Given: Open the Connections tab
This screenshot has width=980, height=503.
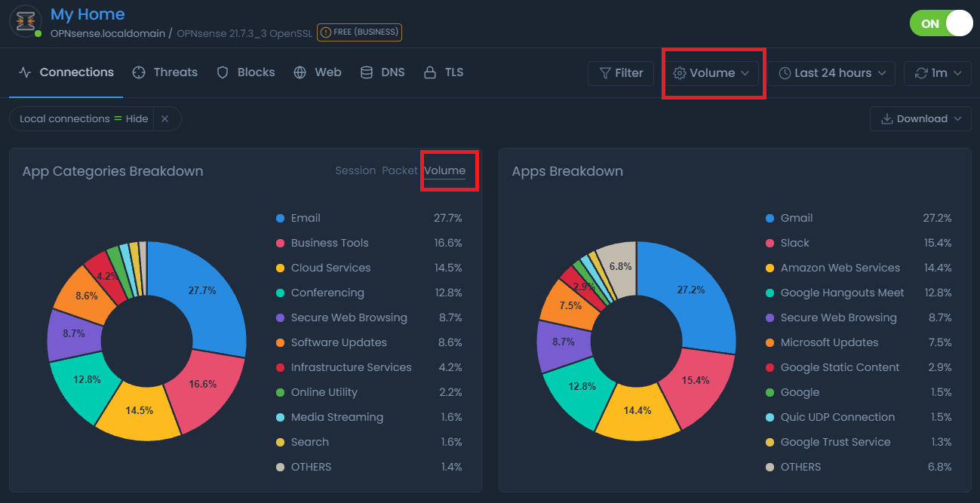Looking at the screenshot, I should 66,72.
